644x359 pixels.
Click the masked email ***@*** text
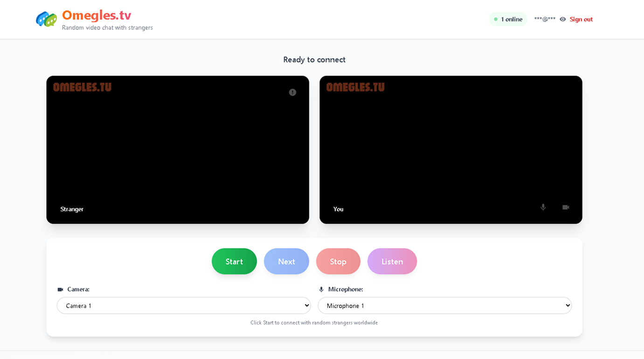coord(545,19)
